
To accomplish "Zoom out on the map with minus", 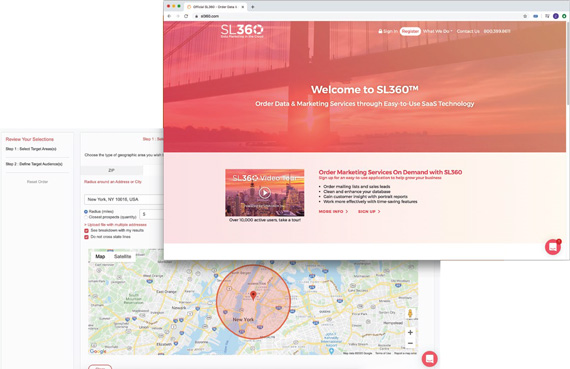I will [x=410, y=343].
